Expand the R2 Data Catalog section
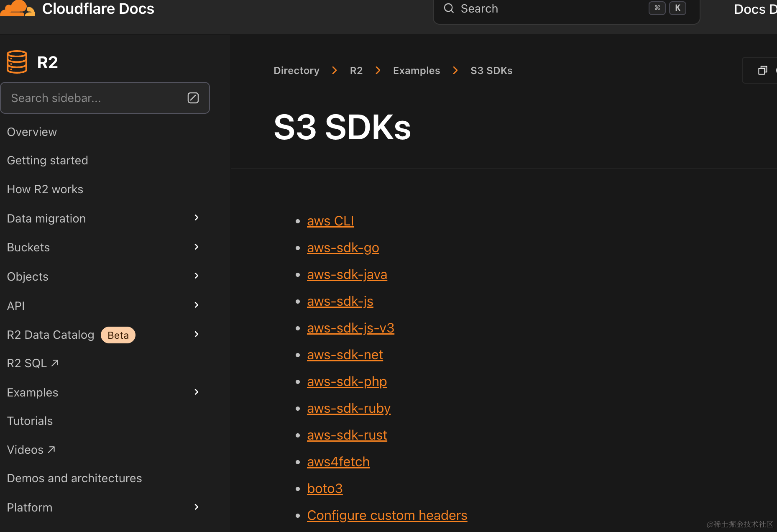The image size is (777, 532). (197, 334)
